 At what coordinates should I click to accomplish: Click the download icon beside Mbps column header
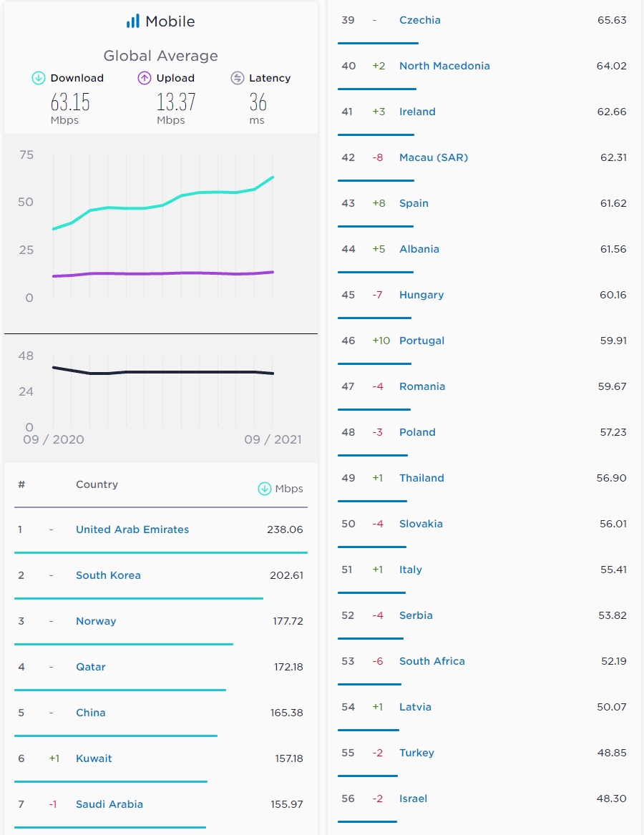(x=265, y=489)
